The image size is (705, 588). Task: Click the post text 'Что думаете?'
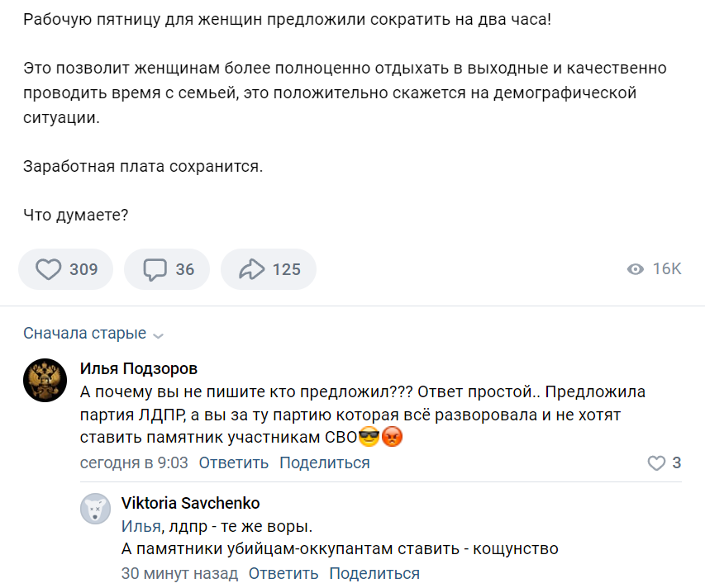tap(76, 215)
